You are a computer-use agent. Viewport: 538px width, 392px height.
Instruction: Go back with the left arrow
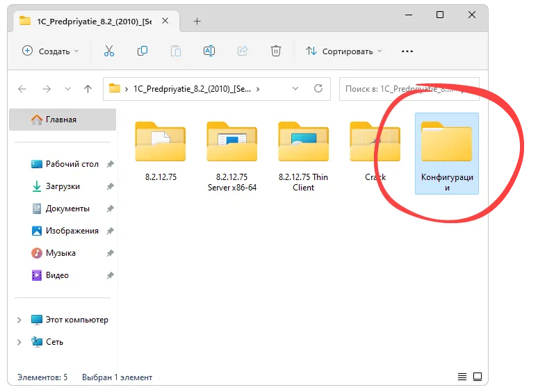[22, 89]
